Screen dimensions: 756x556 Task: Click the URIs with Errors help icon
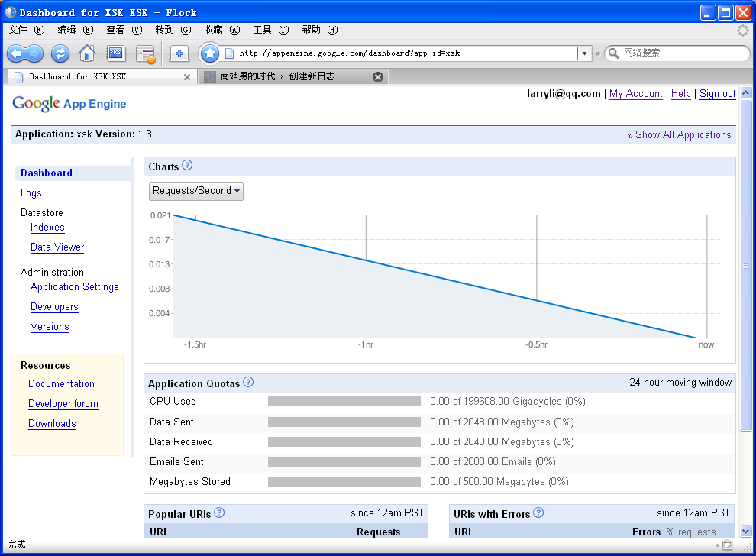(x=538, y=512)
